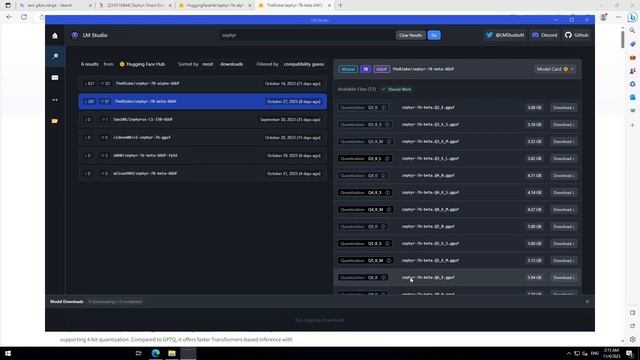Image resolution: width=640 pixels, height=360 pixels.
Task: Click info icon on Quantization Q3_K_M badge
Action: (x=389, y=142)
